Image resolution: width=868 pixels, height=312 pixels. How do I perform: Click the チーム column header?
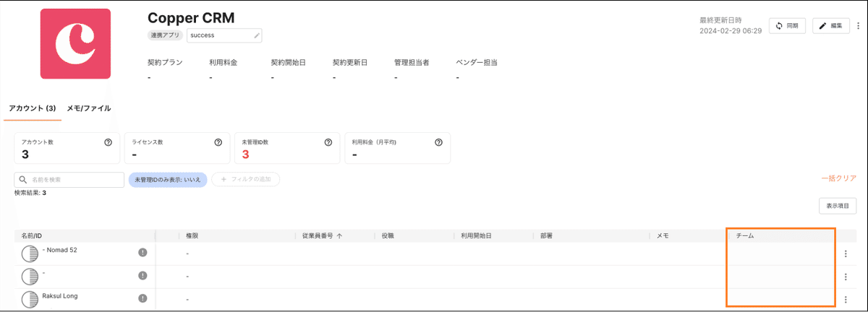(x=744, y=235)
